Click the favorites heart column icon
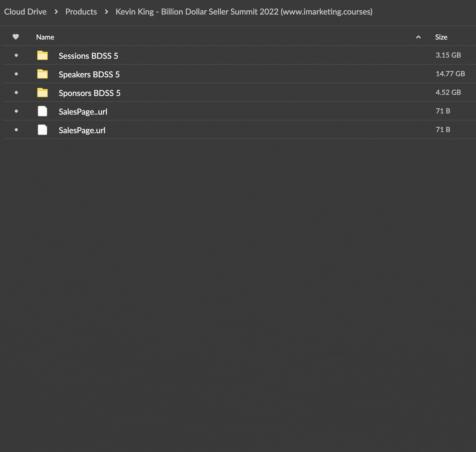 click(16, 37)
